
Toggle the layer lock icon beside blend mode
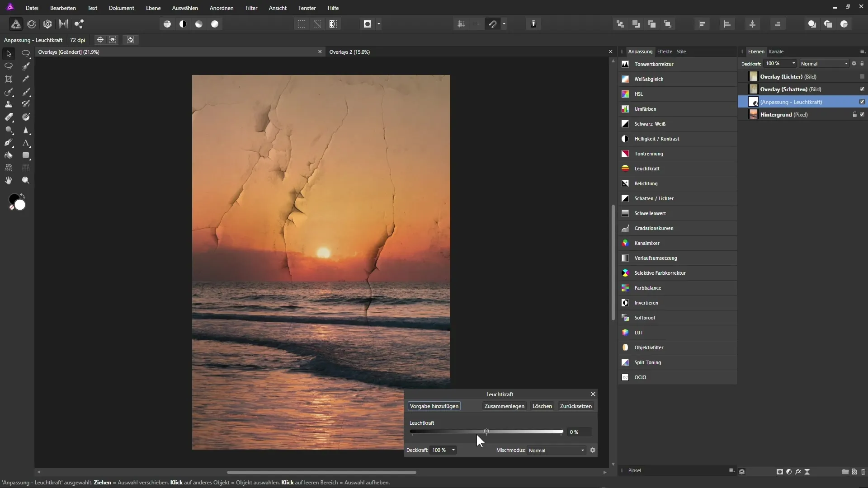(862, 64)
